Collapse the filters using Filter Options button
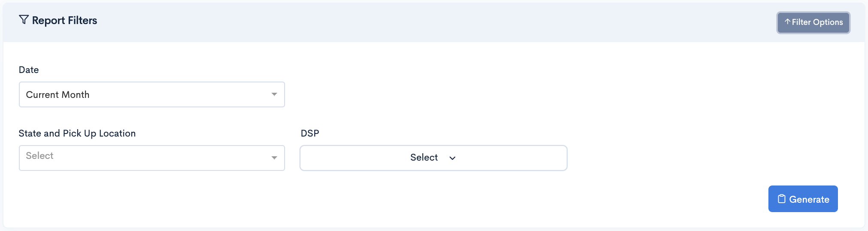Image resolution: width=868 pixels, height=231 pixels. point(813,22)
